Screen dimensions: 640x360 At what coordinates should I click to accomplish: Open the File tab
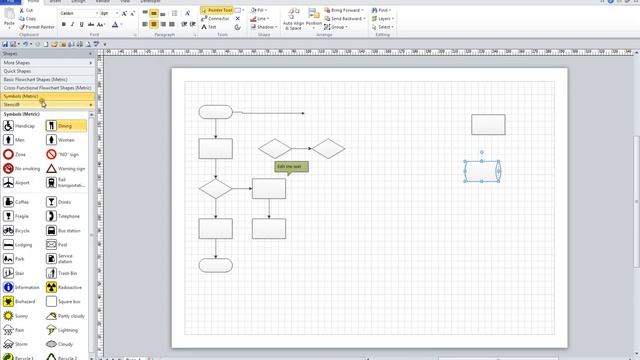click(x=11, y=2)
